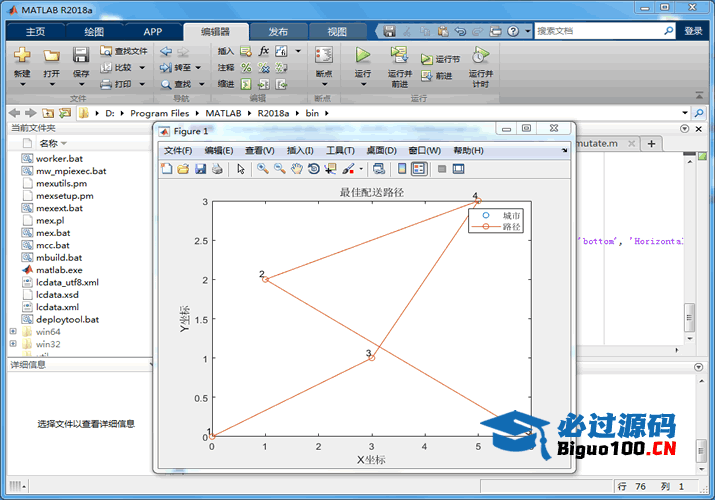
Task: Click the Run Section (运行节) button
Action: pyautogui.click(x=440, y=59)
